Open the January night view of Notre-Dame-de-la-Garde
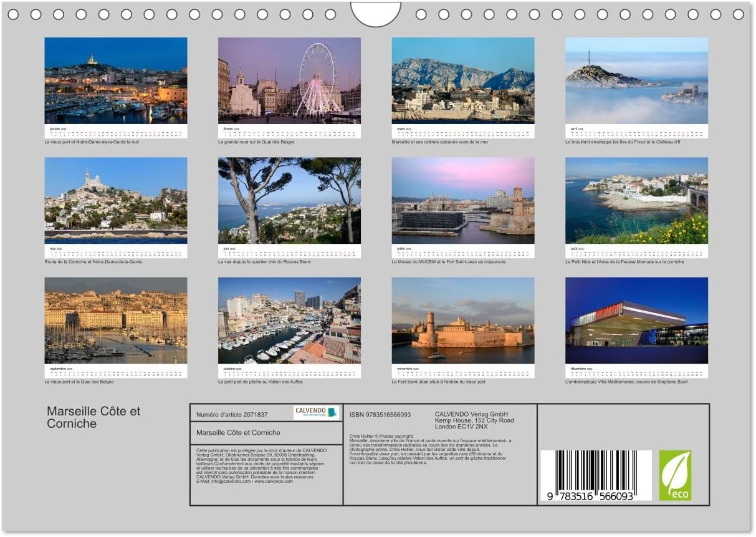Screen dimensions: 756x537 (116, 80)
